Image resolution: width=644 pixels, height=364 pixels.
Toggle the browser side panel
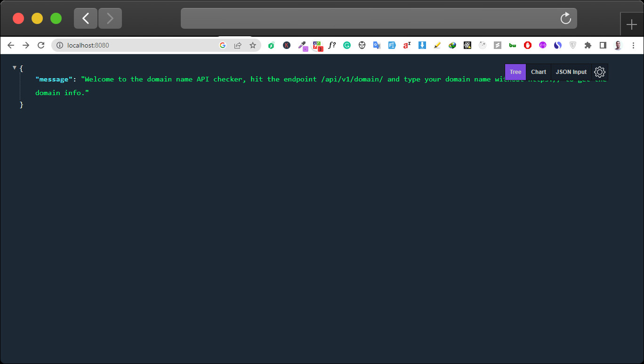click(x=603, y=45)
